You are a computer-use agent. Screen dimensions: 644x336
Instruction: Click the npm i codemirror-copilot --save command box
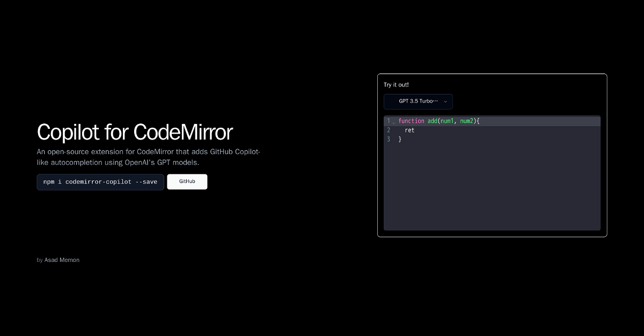click(x=100, y=182)
